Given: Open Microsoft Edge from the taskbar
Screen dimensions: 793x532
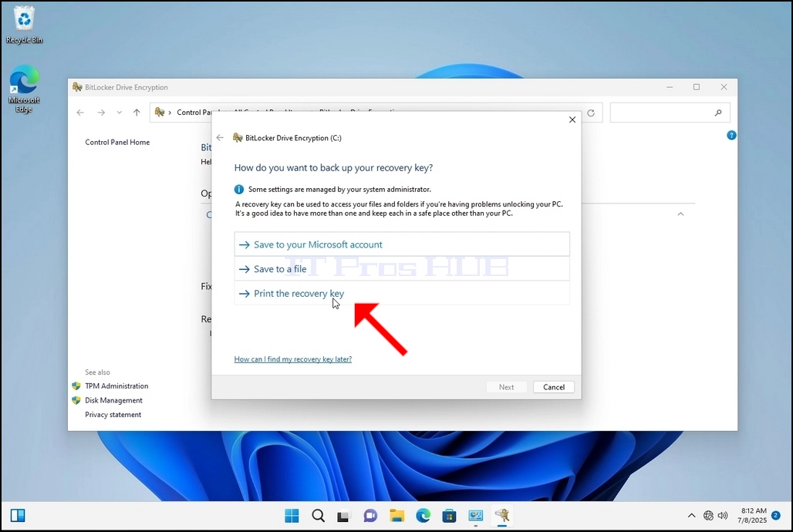Looking at the screenshot, I should [423, 516].
